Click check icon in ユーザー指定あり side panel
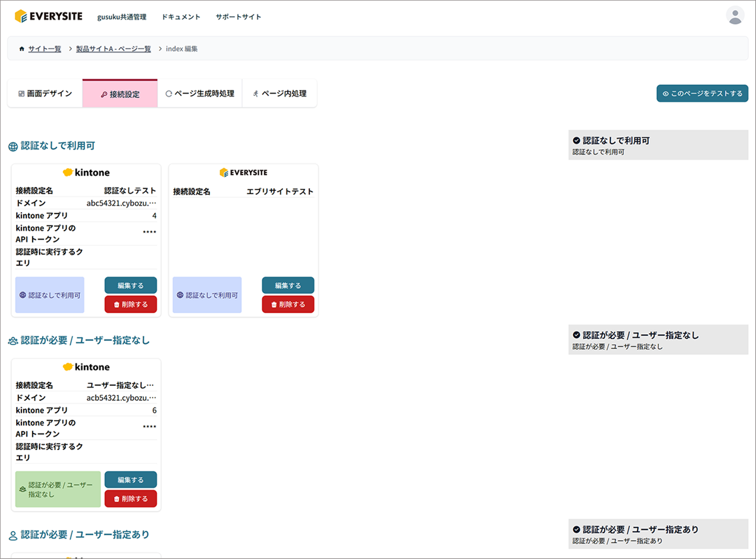The width and height of the screenshot is (756, 559). point(576,530)
